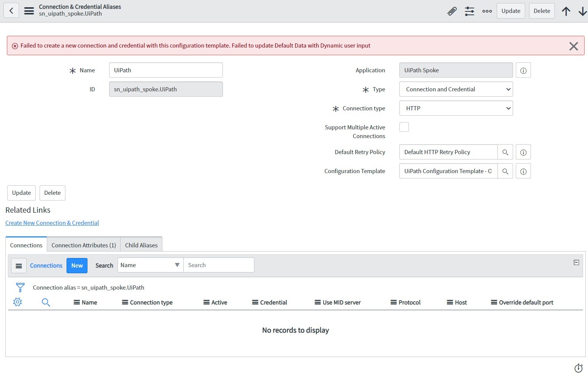
Task: Toggle Support Multiple Active Connections checkbox
Action: 404,127
